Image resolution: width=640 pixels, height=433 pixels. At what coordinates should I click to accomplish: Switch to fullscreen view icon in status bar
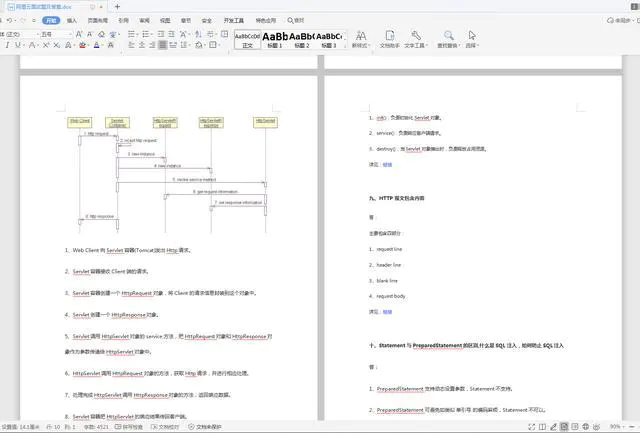(531, 427)
